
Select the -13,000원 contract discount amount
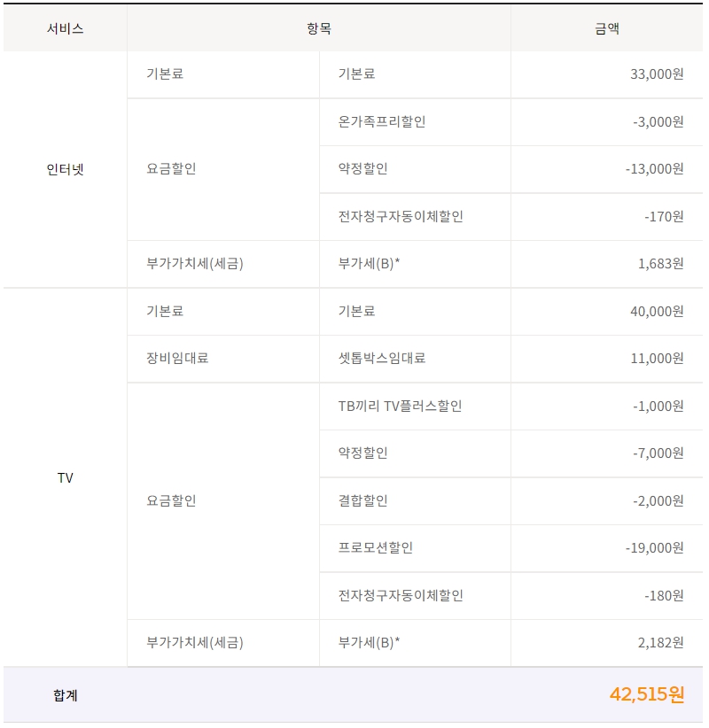point(654,169)
